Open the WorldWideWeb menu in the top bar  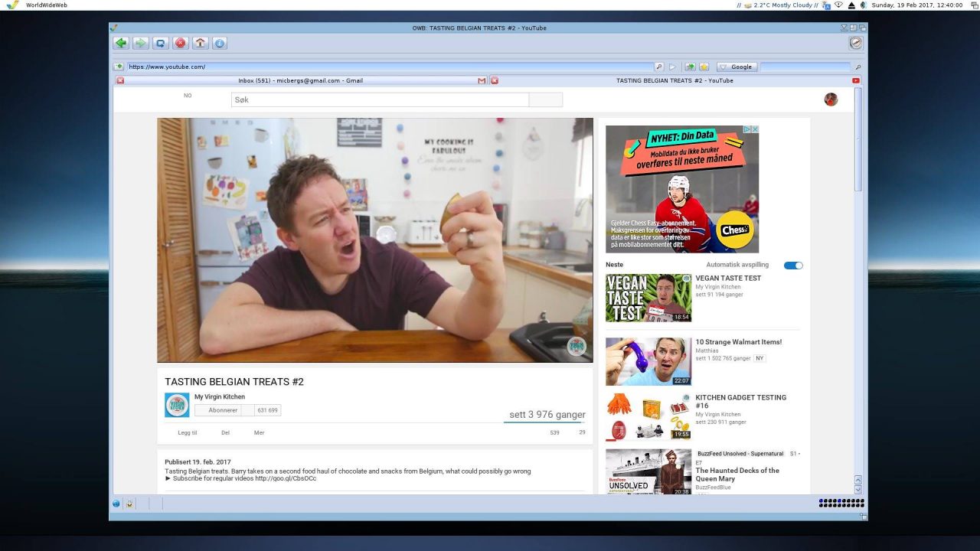click(x=46, y=5)
